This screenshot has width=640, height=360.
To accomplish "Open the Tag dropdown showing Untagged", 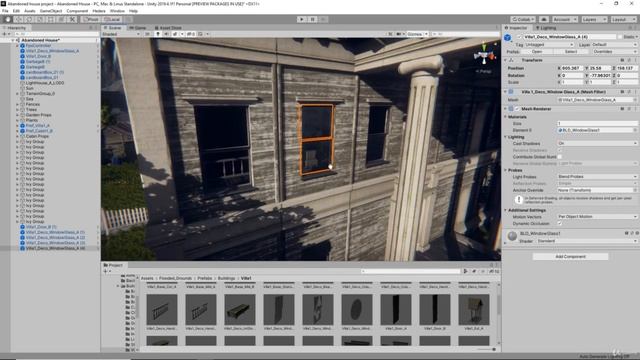I will [549, 44].
